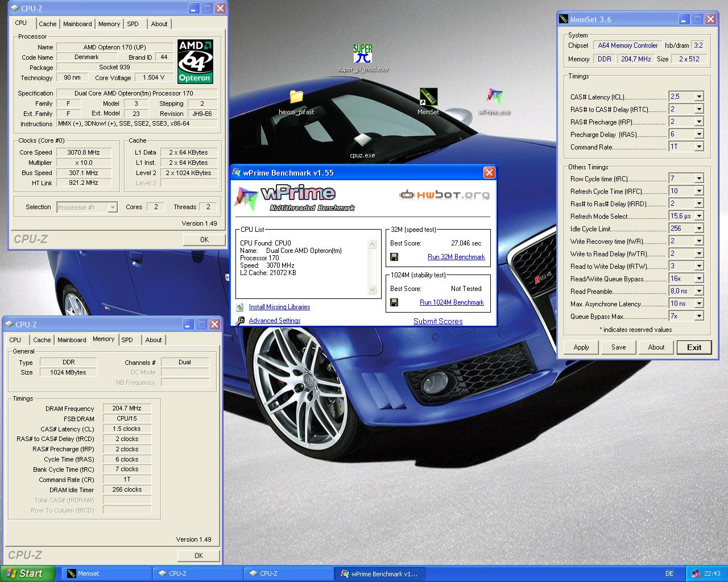Click the Advanced Settings tools icon

pyautogui.click(x=240, y=321)
